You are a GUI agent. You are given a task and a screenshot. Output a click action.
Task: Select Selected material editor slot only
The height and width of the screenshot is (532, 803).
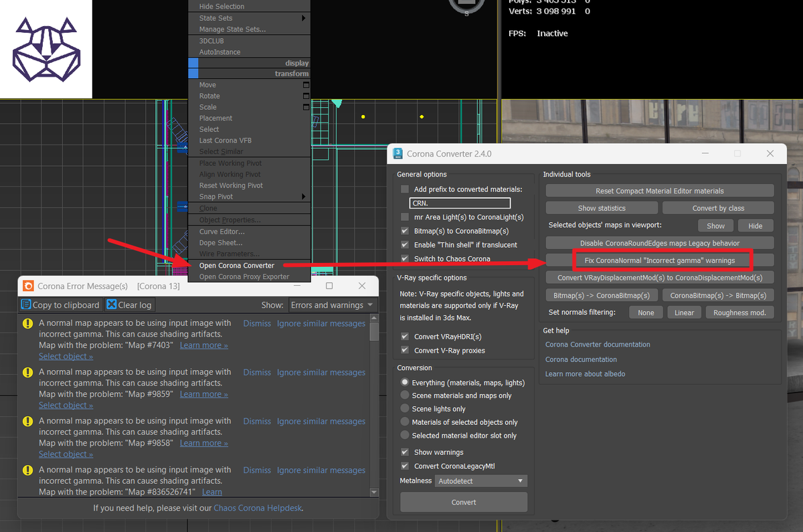click(405, 435)
